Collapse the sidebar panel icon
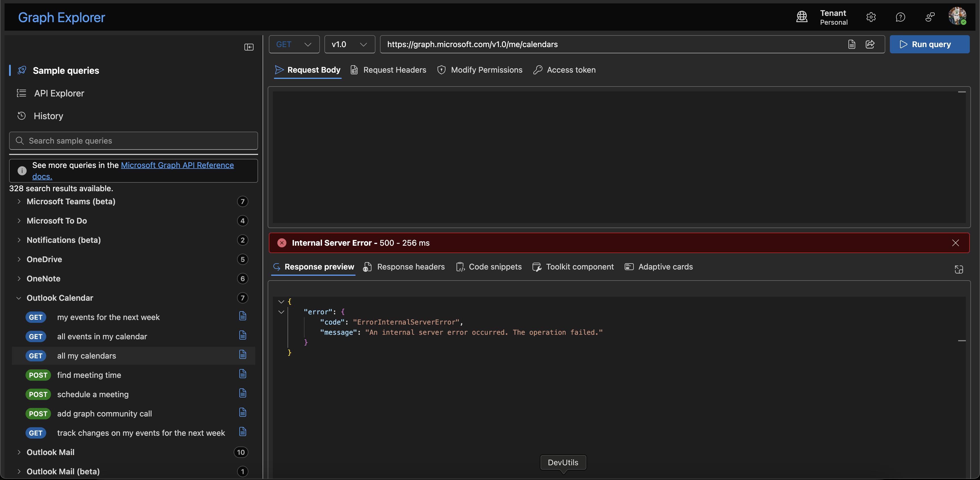This screenshot has height=480, width=980. coord(249,47)
